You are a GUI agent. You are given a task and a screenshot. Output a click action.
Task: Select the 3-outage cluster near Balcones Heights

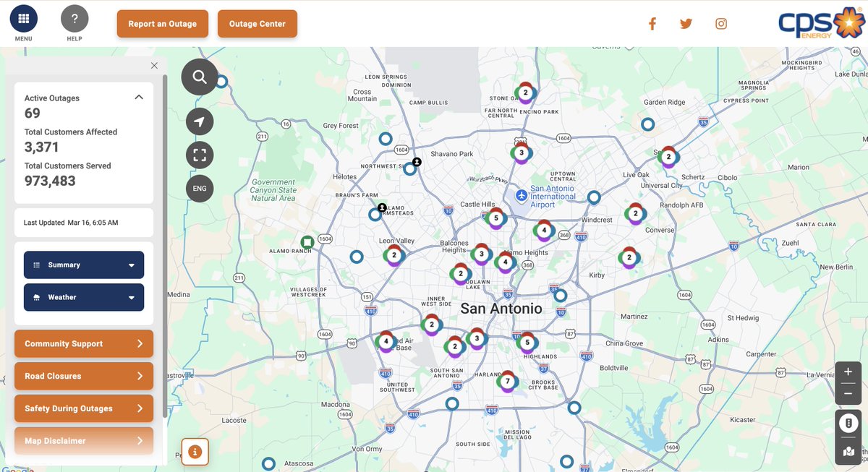click(481, 254)
